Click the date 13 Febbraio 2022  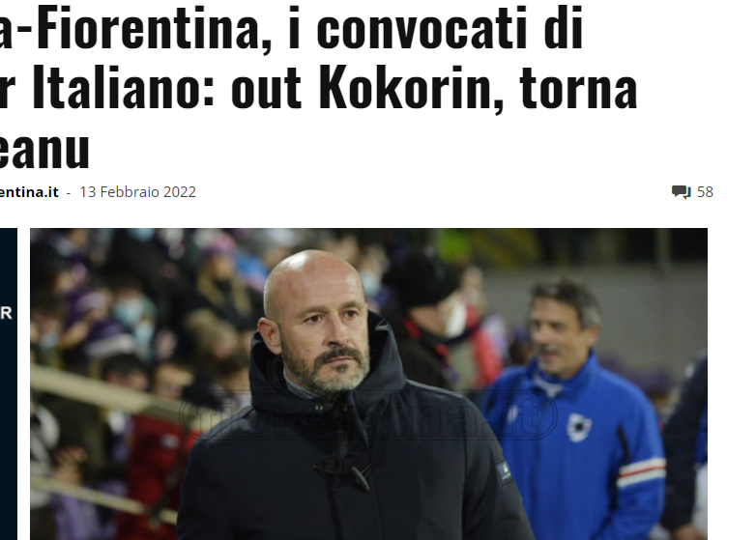(x=137, y=191)
